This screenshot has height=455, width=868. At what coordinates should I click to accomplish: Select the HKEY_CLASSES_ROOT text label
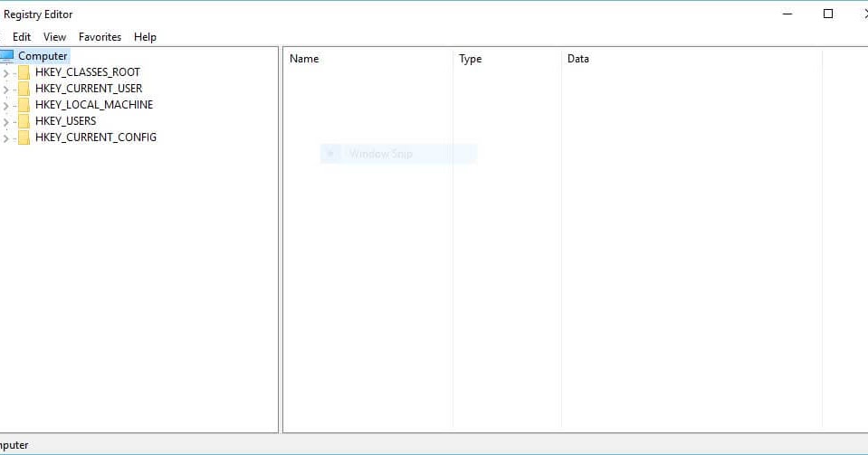click(x=88, y=72)
